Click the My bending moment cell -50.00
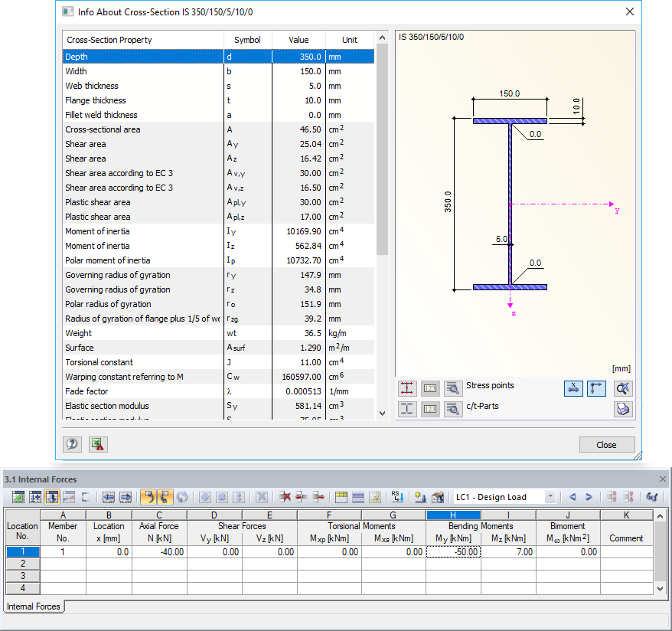The image size is (672, 631). tap(453, 551)
